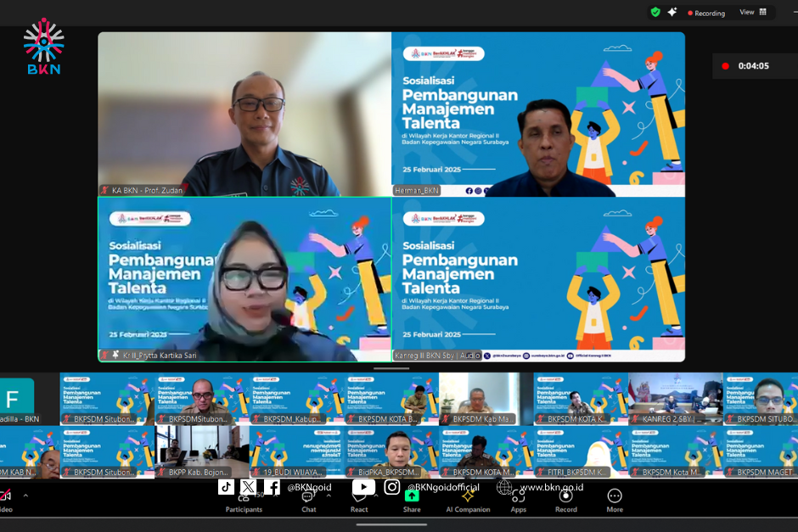Select KA BKN - Prof. Zudan video tile
Image resolution: width=798 pixels, height=532 pixels.
click(244, 115)
